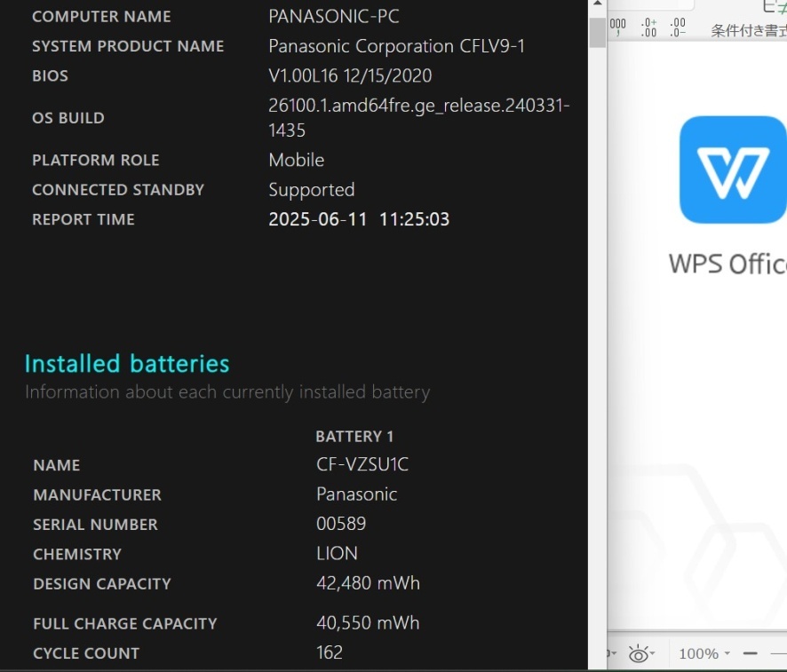Viewport: 787px width, 672px height.
Task: Click the PLATFORM ROLE label
Action: point(96,160)
